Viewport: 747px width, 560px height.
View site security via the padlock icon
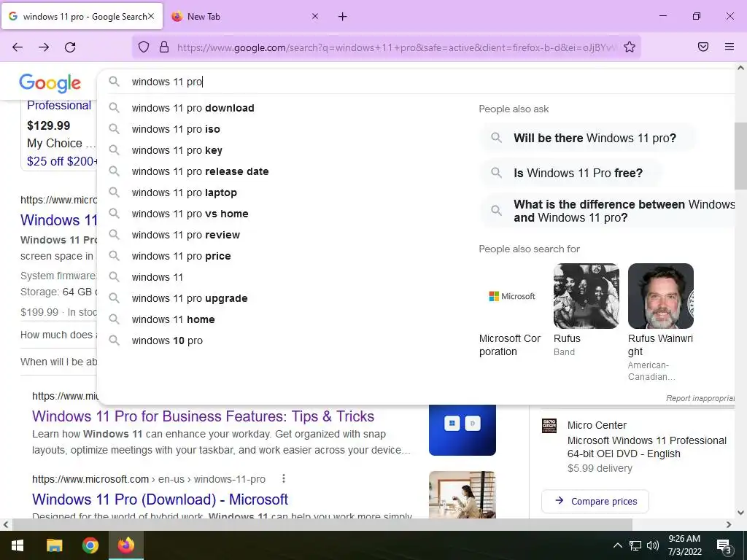tap(164, 47)
